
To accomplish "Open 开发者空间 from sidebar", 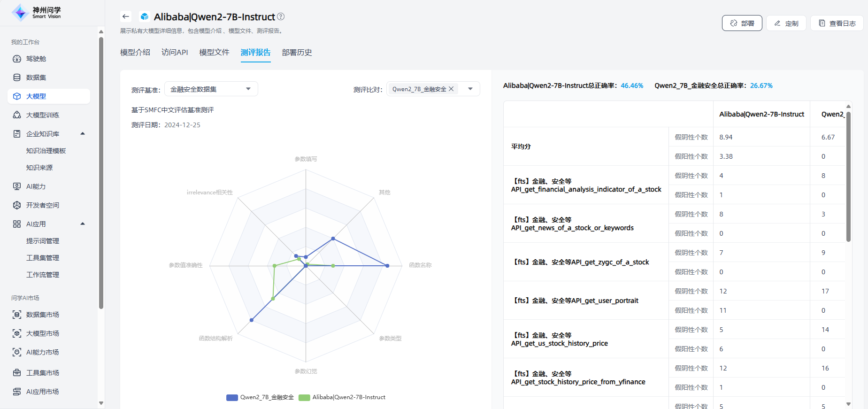I will 42,205.
